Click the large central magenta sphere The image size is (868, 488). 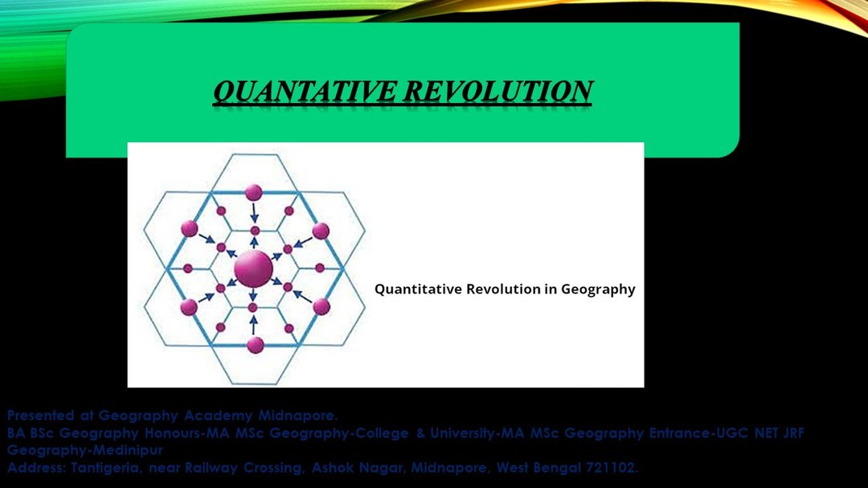pos(252,266)
